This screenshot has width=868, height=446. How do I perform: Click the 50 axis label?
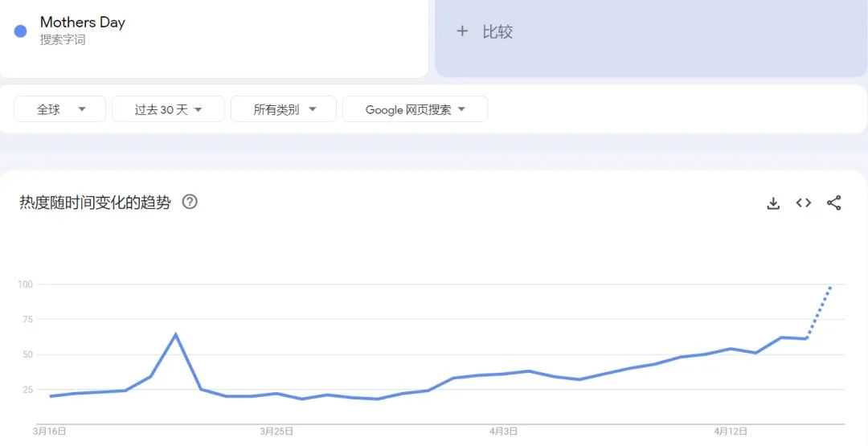coord(27,354)
